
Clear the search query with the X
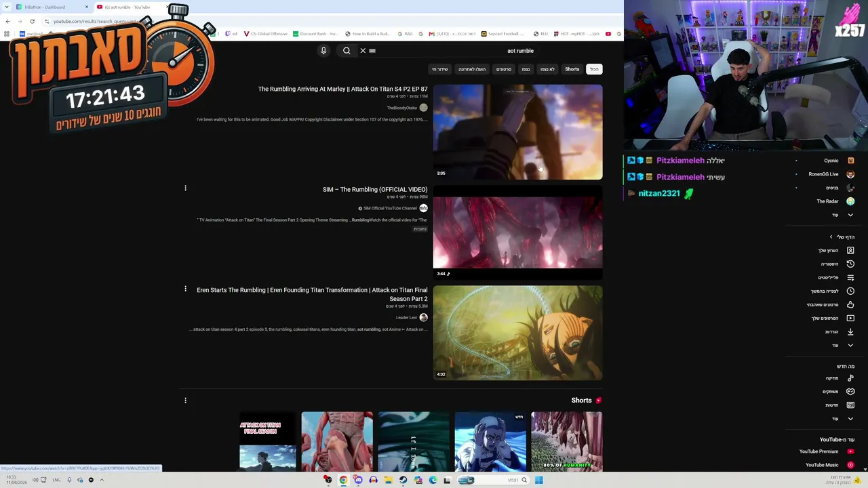click(x=363, y=51)
